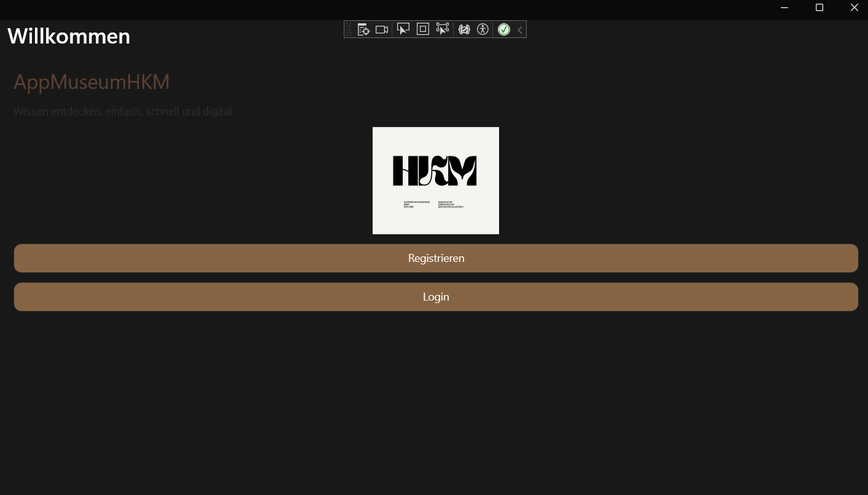Collapse the debug toolbar with chevron
This screenshot has width=868, height=495.
[520, 29]
